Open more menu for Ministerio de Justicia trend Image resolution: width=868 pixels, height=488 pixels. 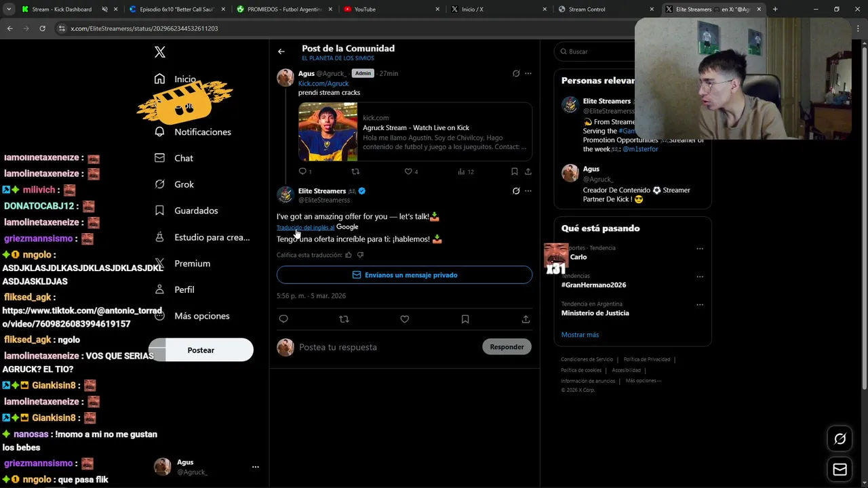[x=700, y=305]
